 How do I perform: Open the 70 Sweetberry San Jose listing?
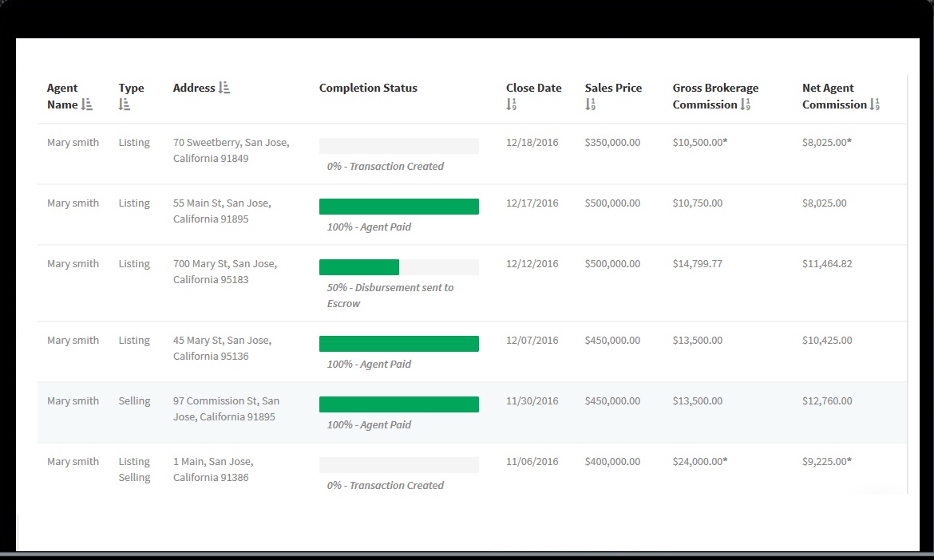pyautogui.click(x=231, y=150)
